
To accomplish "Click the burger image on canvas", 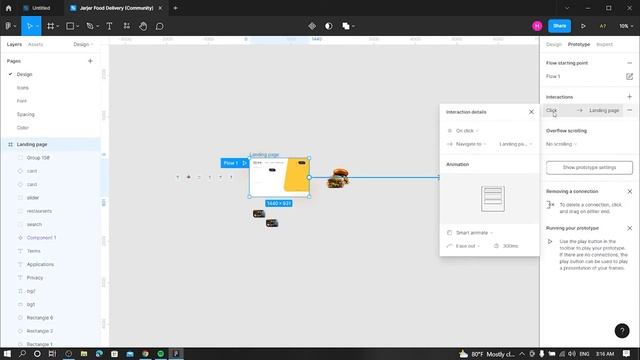I will point(338,178).
